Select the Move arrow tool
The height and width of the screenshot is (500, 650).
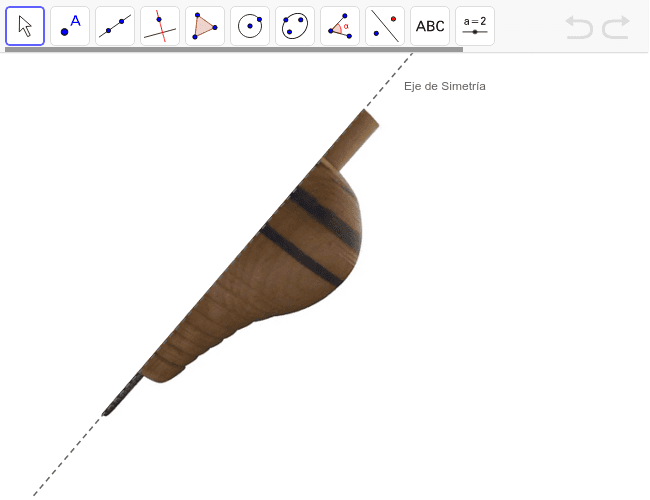click(25, 26)
